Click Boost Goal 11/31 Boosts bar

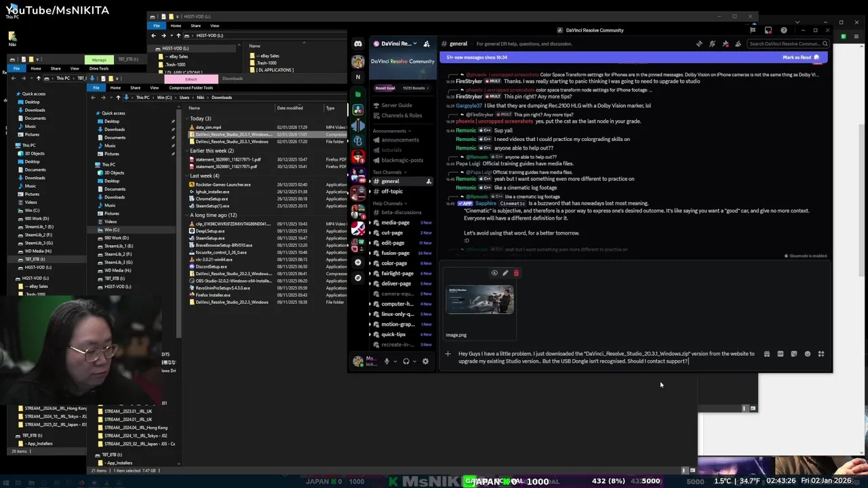point(401,88)
